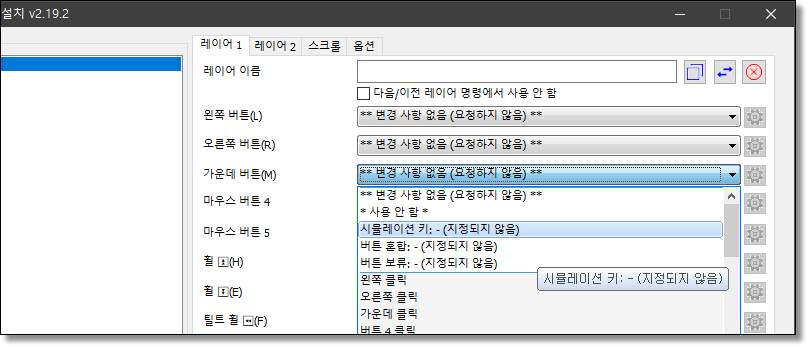Collapse the 가운데 버튼(M) dropdown
808x362 pixels.
[x=549, y=175]
